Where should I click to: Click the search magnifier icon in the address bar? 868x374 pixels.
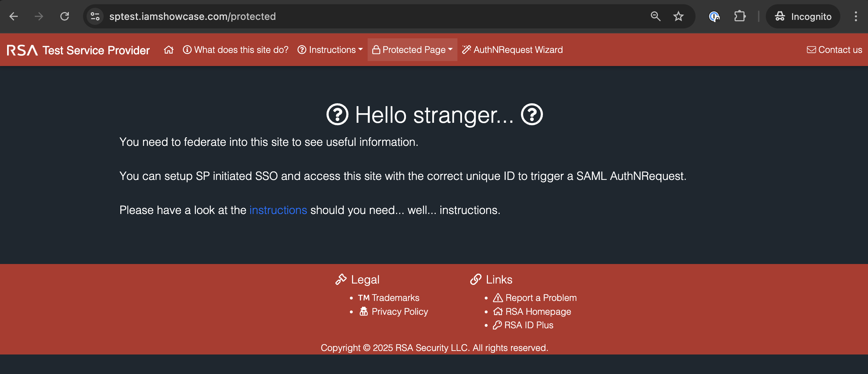[655, 16]
